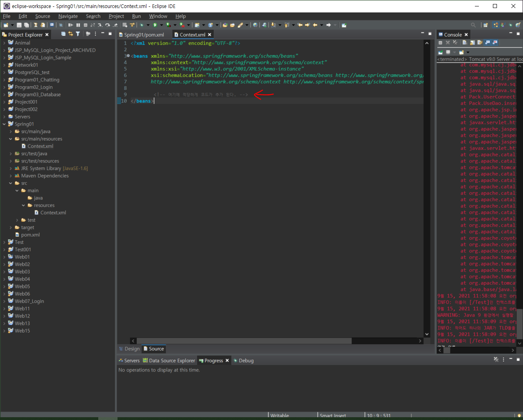
Task: Click the Save All toolbar icon
Action: click(x=26, y=25)
